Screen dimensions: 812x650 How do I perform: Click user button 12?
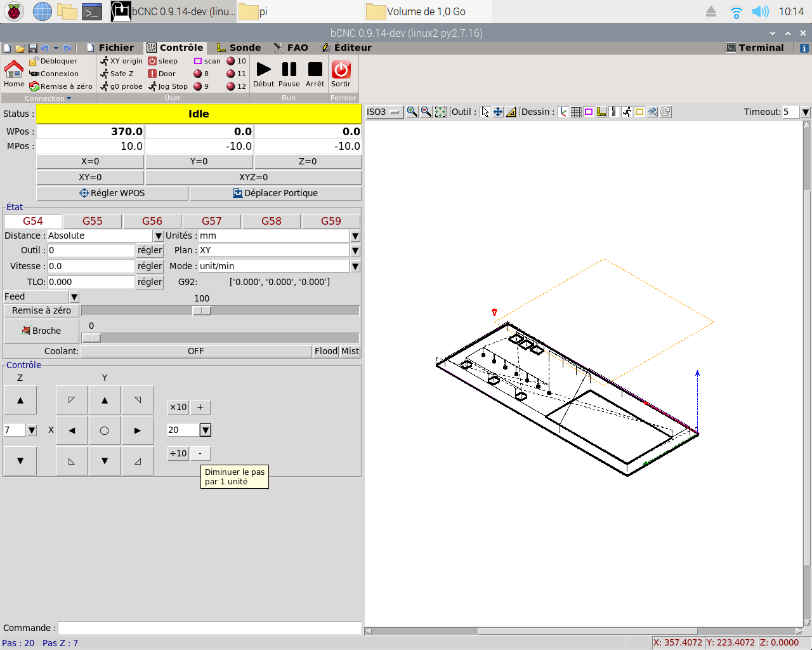pos(237,86)
